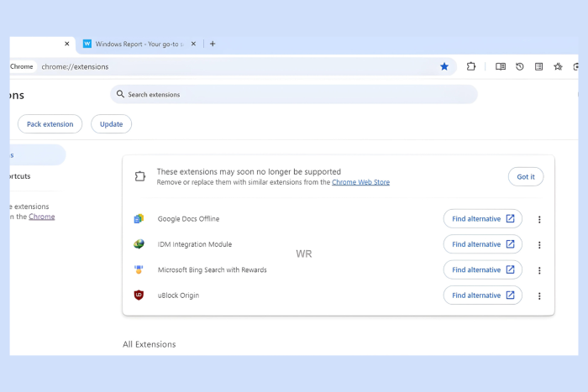588x392 pixels.
Task: Open more options for Microsoft Bing Search
Action: point(539,270)
